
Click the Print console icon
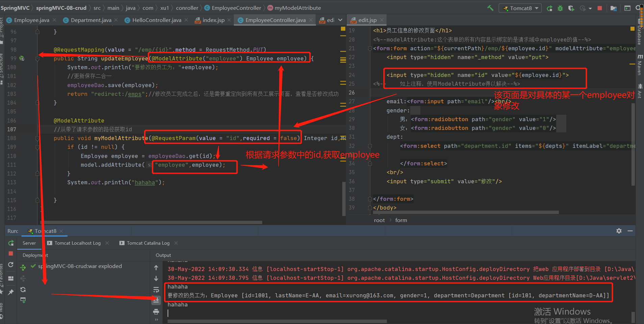pos(156,312)
